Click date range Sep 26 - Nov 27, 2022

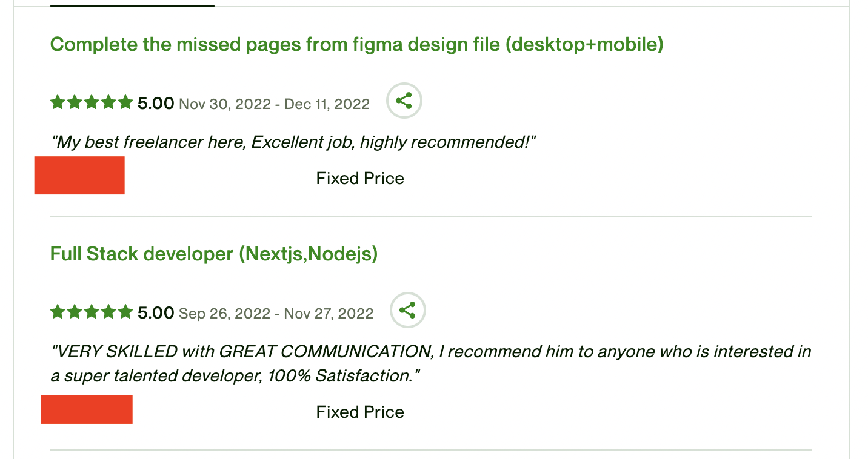tap(276, 314)
